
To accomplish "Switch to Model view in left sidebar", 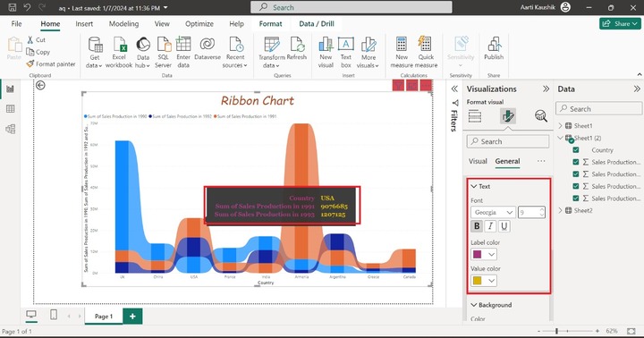I will tap(10, 129).
